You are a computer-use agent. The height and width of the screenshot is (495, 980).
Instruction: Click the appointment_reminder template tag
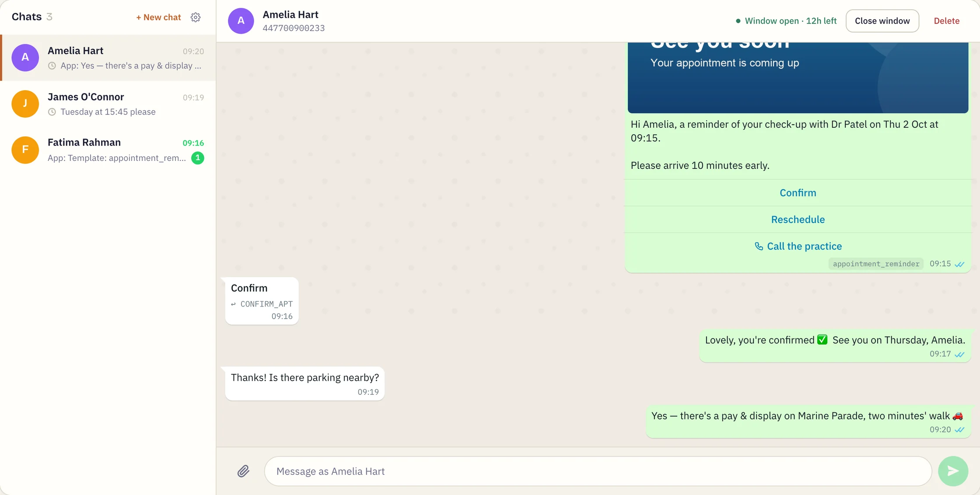875,264
